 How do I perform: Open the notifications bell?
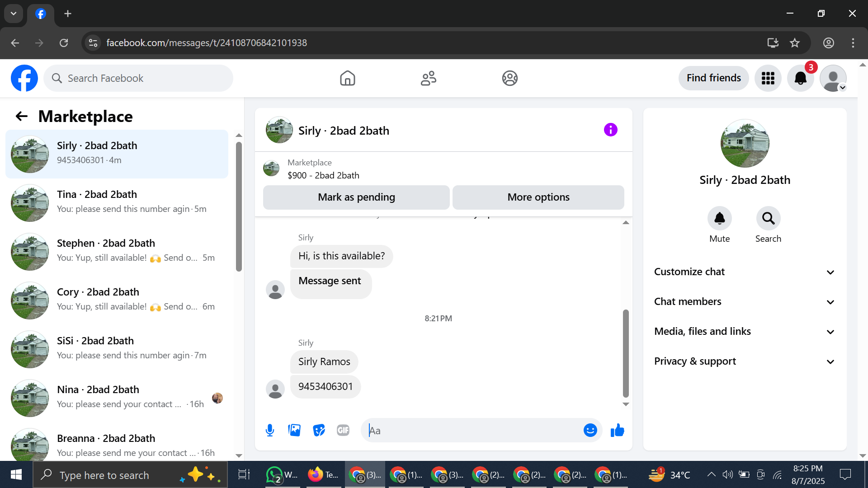tap(801, 78)
